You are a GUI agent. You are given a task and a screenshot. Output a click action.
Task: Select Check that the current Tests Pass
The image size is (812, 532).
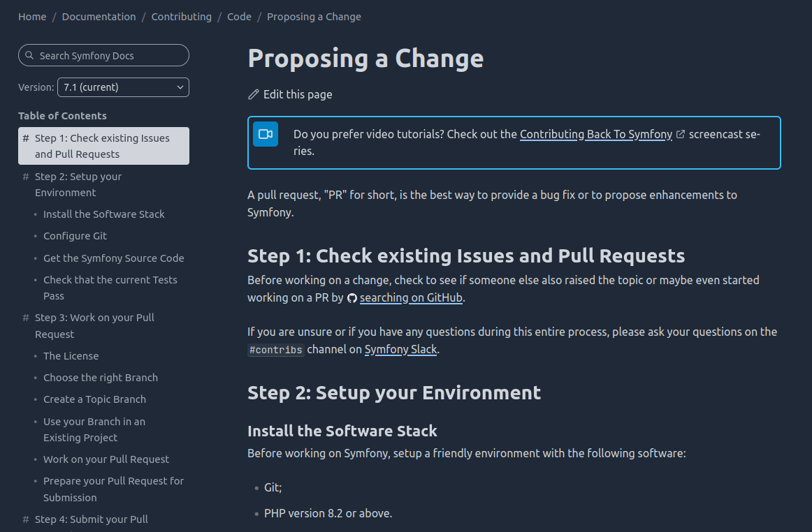pos(110,288)
